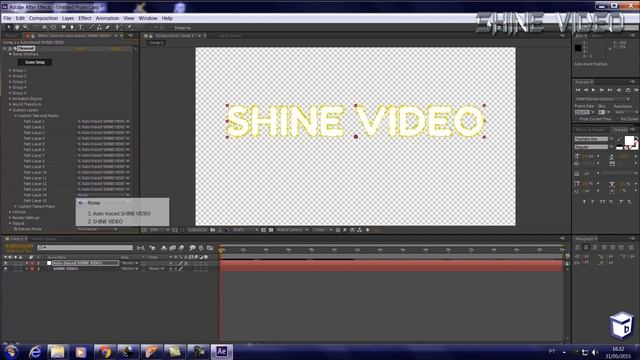Image resolution: width=640 pixels, height=360 pixels.
Task: Open Render Mode dropdown
Action: [x=97, y=229]
